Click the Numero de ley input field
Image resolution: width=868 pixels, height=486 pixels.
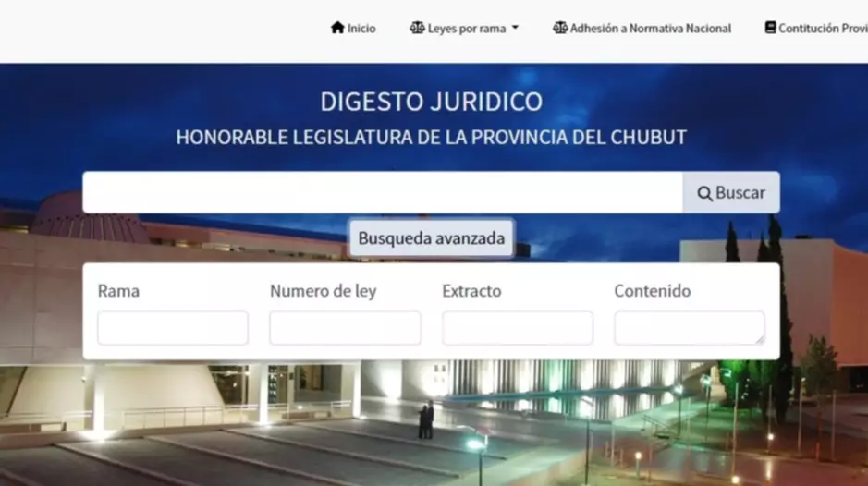pos(345,328)
